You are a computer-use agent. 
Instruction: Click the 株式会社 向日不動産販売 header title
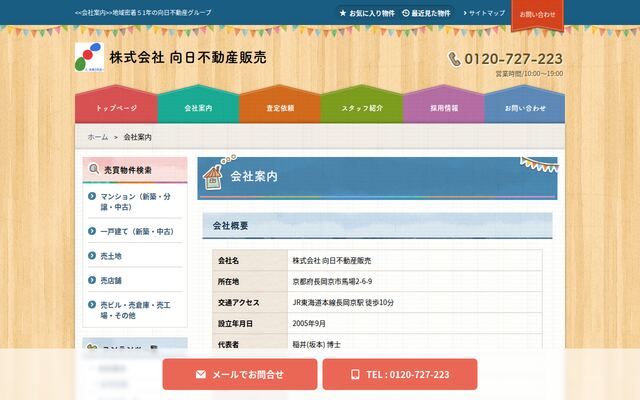[188, 57]
